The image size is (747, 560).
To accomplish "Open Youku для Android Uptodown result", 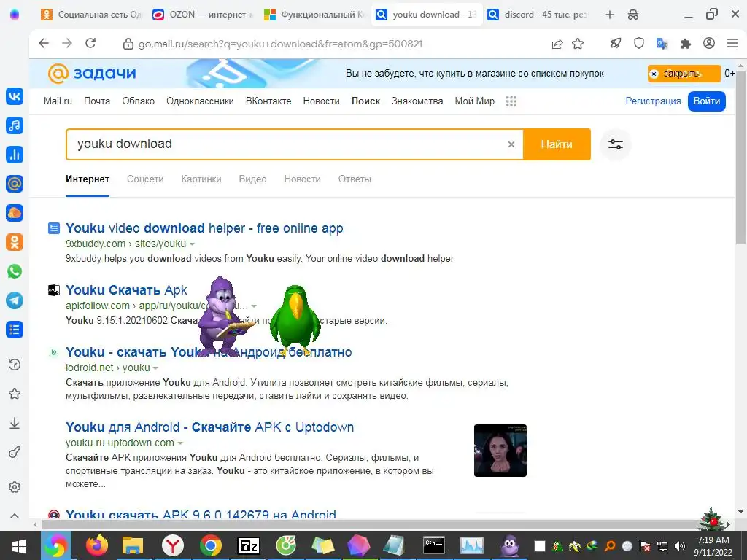I will coord(209,427).
